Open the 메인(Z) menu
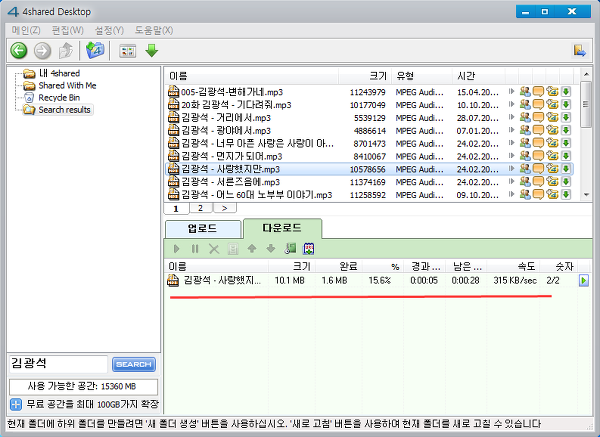This screenshot has height=437, width=600. [26, 30]
